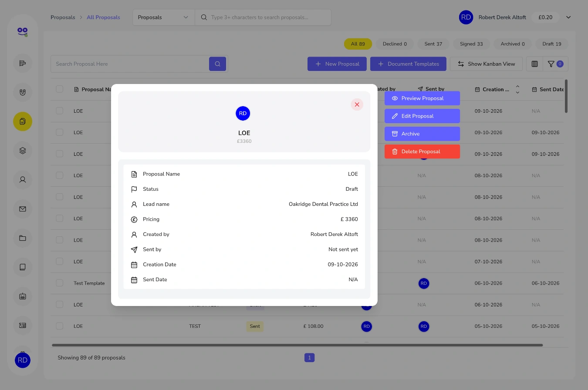Screen dimensions: 588x390
Task: Click the Sent by RD avatar, Test Template row
Action: 424,283
